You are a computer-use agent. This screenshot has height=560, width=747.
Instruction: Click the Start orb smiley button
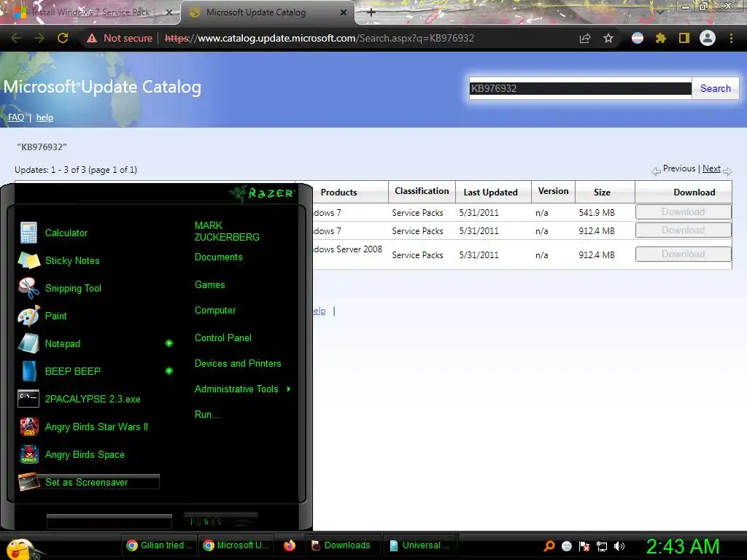point(21,548)
